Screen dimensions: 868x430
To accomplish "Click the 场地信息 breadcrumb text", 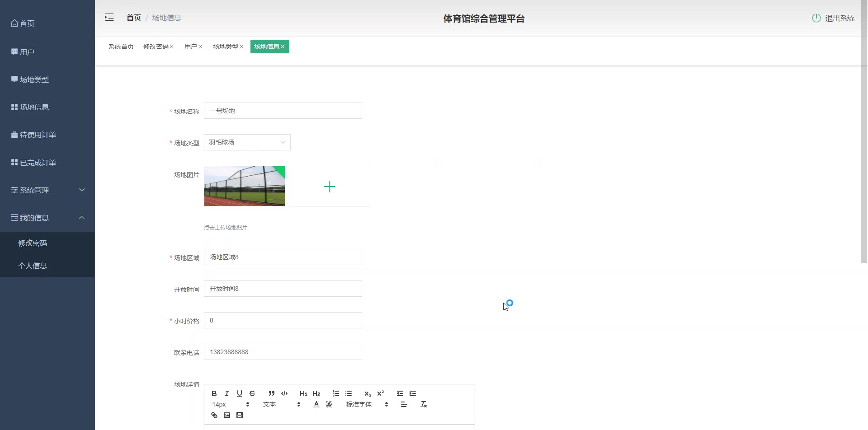I will coord(167,18).
